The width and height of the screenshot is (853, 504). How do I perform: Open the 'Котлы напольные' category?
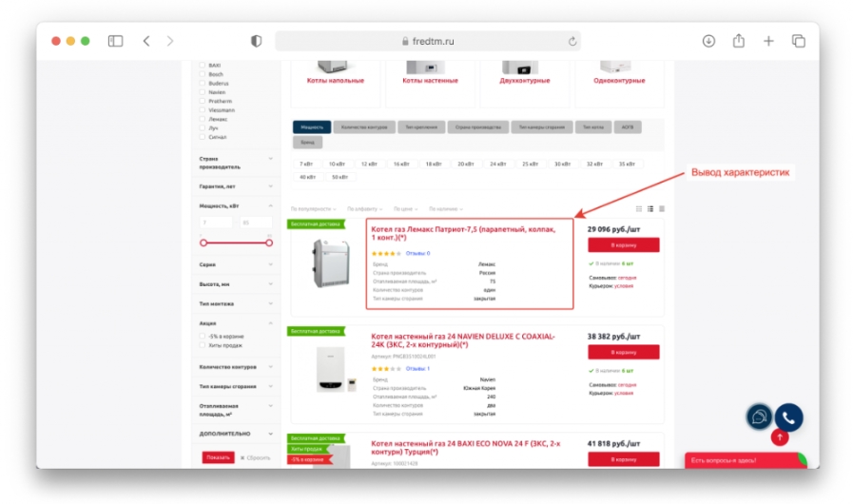(x=335, y=81)
